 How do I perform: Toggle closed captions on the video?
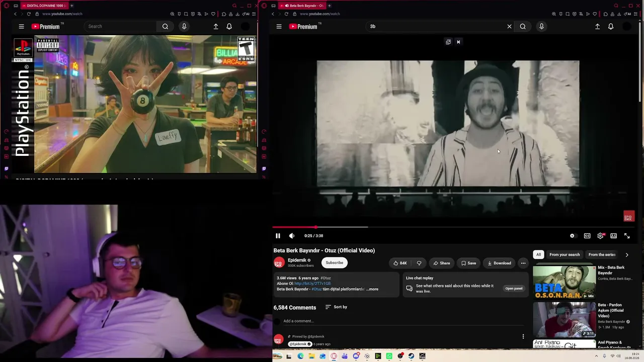(x=587, y=236)
